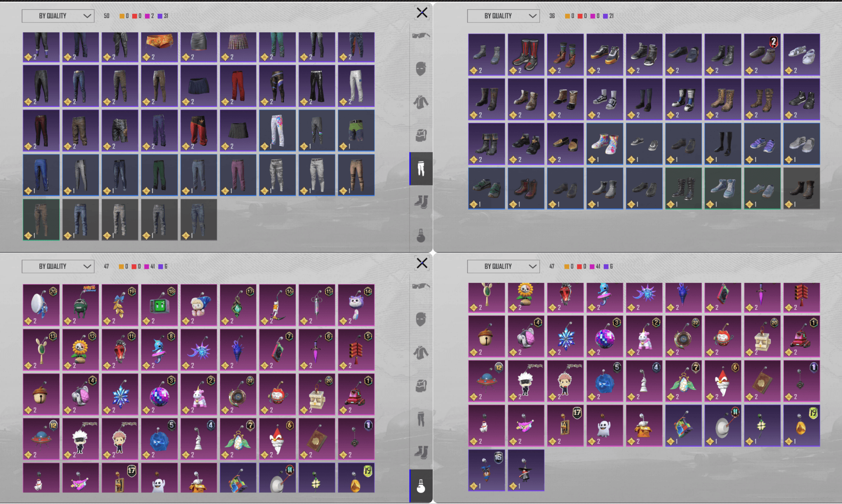The image size is (842, 504).
Task: Open BY QUALITY dropdown above the witch charm panel
Action: 503,266
